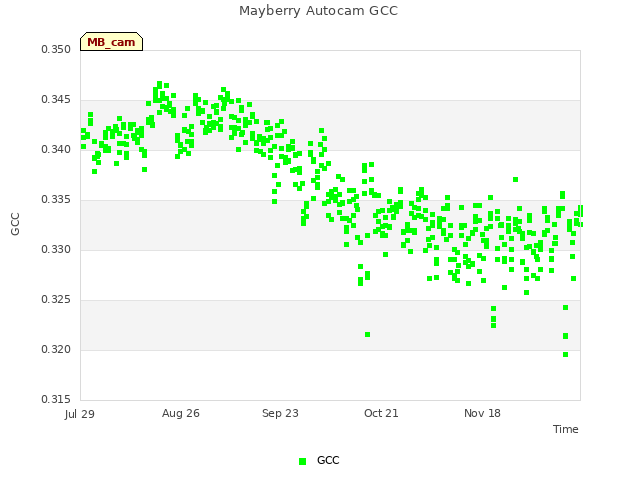Click the 0.325 y-axis value
Viewport: 640px width, 480px height.
pyautogui.click(x=56, y=300)
